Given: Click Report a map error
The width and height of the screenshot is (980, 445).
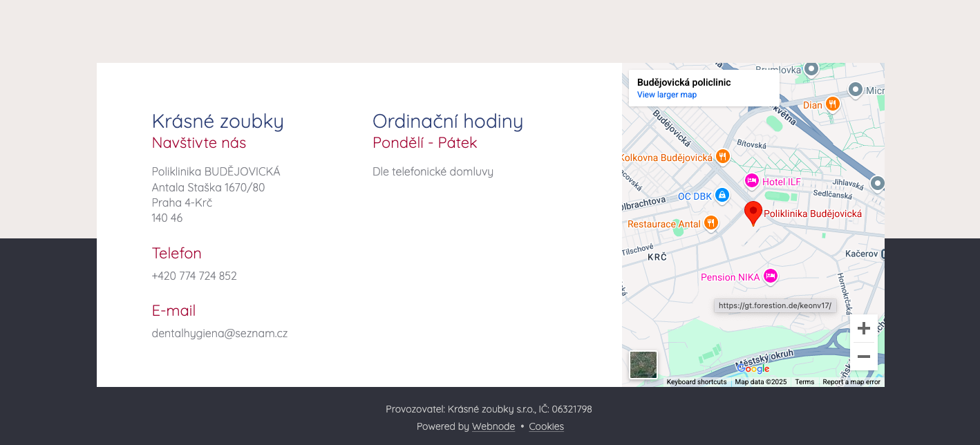Looking at the screenshot, I should [x=851, y=382].
